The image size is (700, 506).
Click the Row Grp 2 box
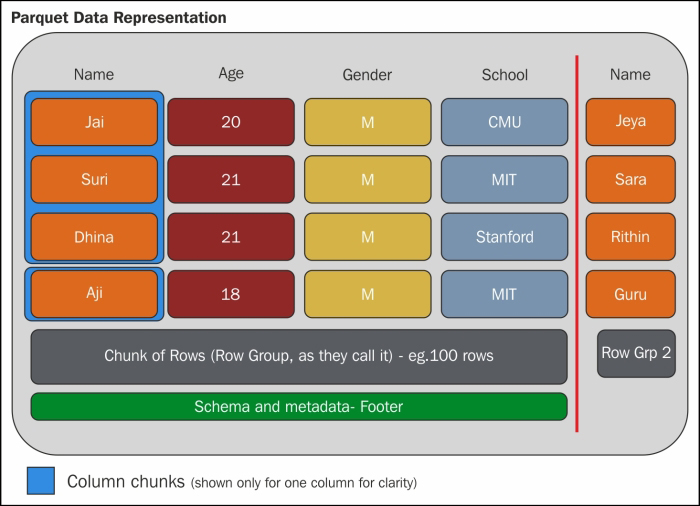(x=636, y=353)
